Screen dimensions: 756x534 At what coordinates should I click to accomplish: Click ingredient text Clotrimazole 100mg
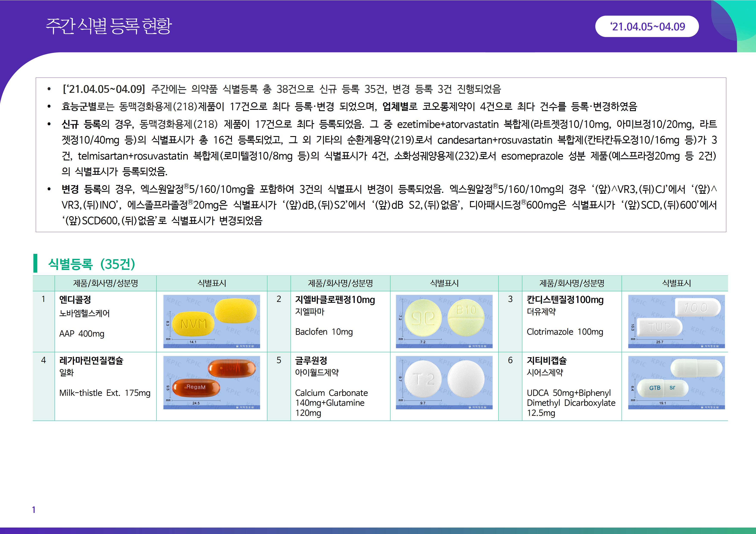click(x=565, y=332)
